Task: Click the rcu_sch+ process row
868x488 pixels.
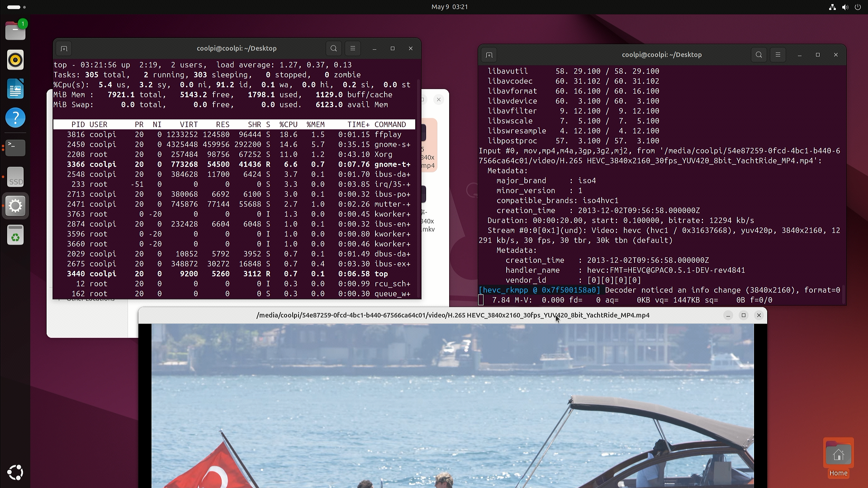Action: pyautogui.click(x=234, y=284)
